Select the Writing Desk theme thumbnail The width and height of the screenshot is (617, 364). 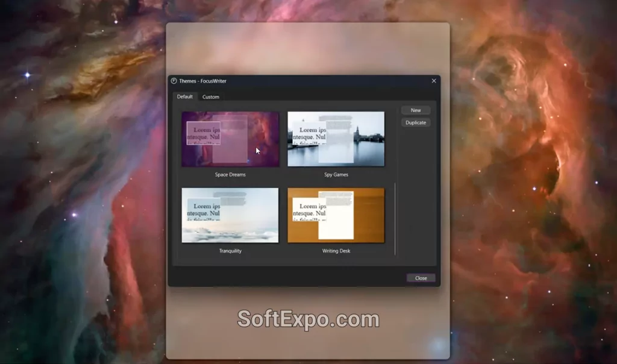point(336,215)
